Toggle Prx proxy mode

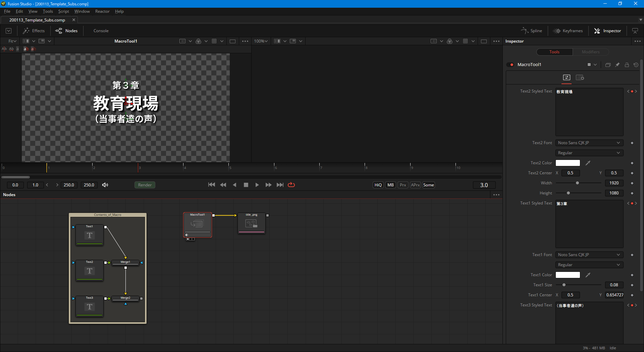click(403, 185)
